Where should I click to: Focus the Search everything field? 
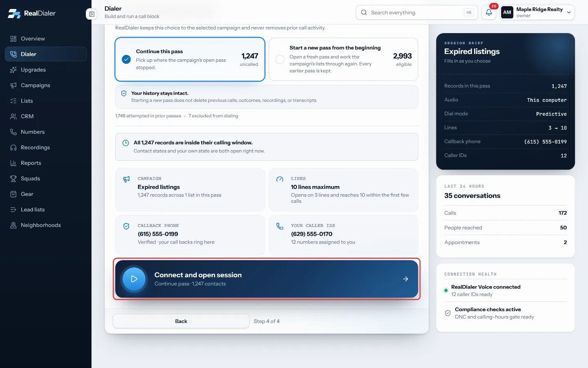(416, 13)
